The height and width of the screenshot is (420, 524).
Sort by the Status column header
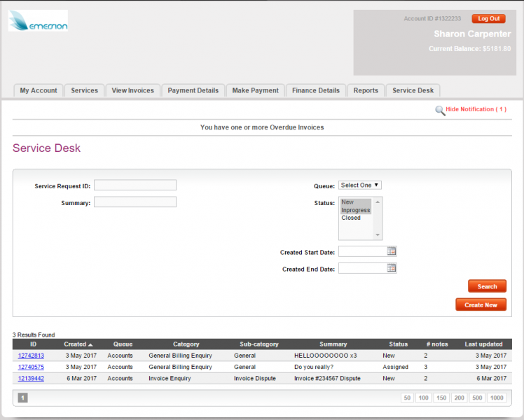coord(399,344)
